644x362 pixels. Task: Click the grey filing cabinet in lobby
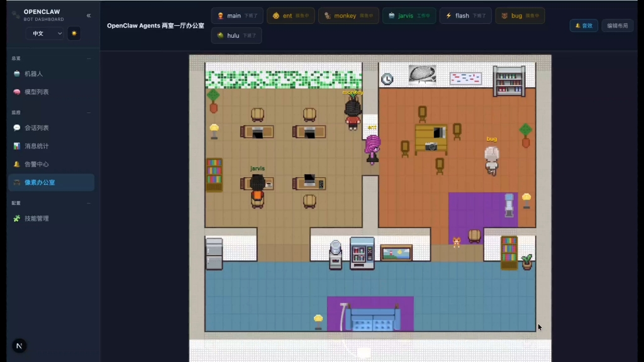coord(214,254)
